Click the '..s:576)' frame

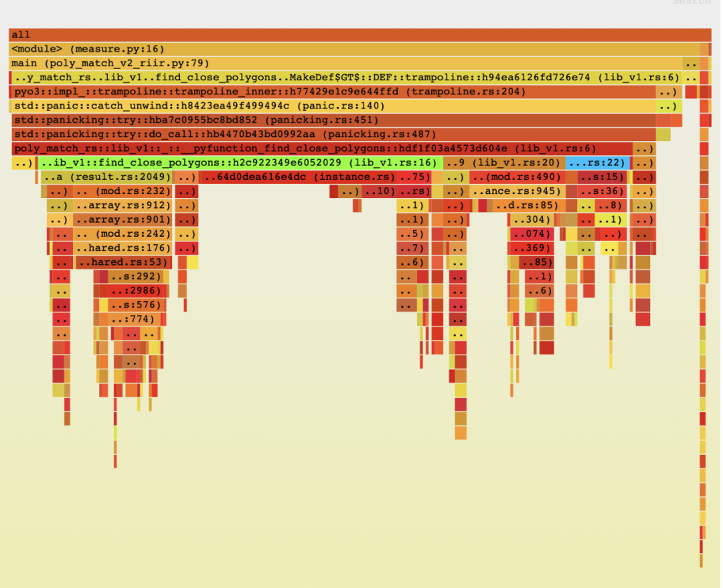pyautogui.click(x=135, y=306)
